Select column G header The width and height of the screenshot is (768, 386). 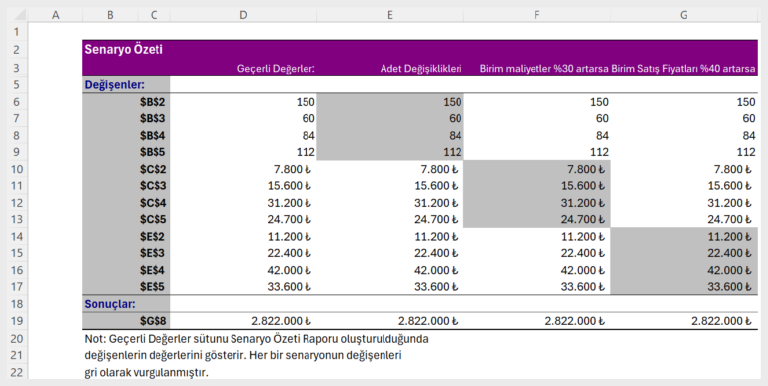684,15
